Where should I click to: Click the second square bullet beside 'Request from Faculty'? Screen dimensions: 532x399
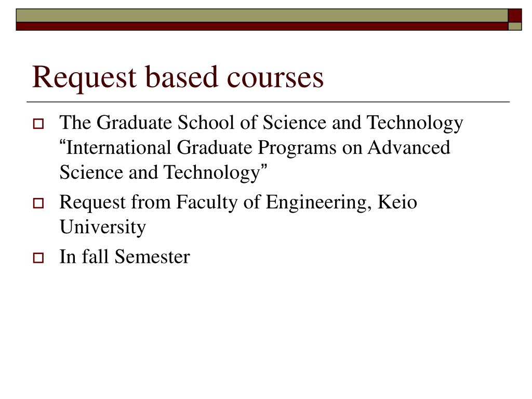[38, 203]
